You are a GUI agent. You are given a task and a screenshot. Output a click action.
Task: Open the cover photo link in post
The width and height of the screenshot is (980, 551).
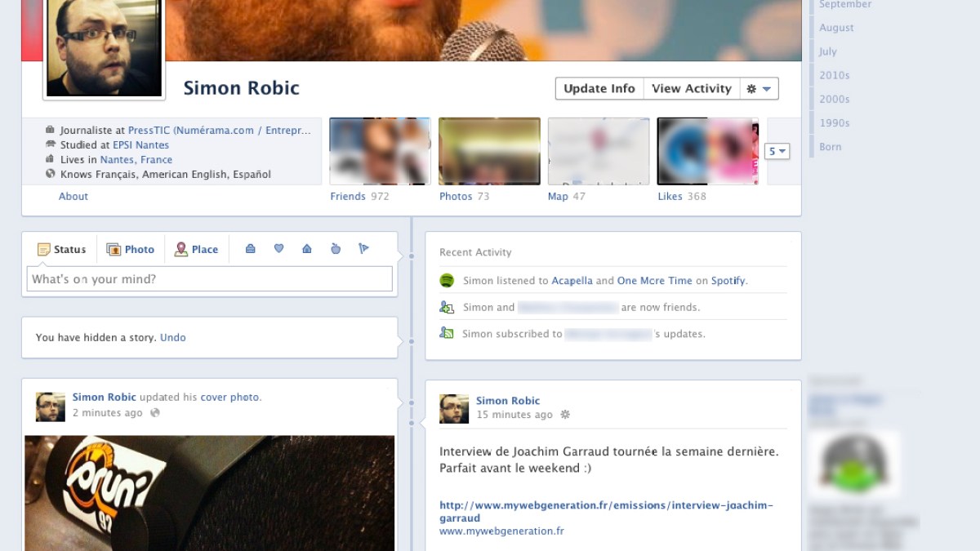coord(229,398)
